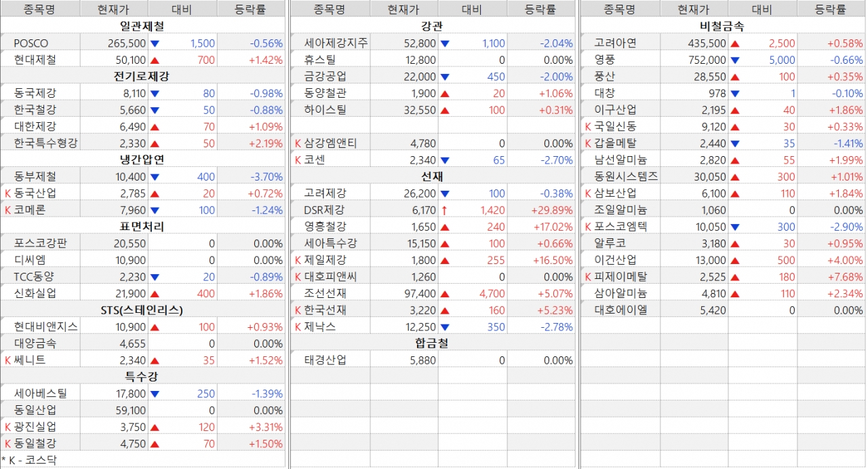Select the 일관제철 group heading
This screenshot has height=469, width=868.
click(142, 26)
